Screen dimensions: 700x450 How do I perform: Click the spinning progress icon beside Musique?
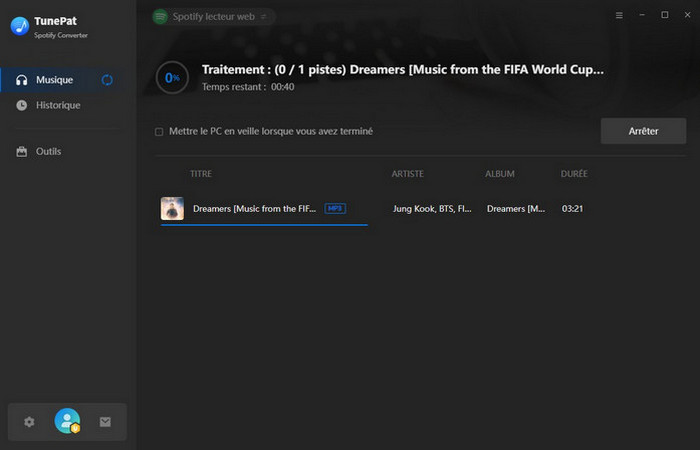coord(107,80)
